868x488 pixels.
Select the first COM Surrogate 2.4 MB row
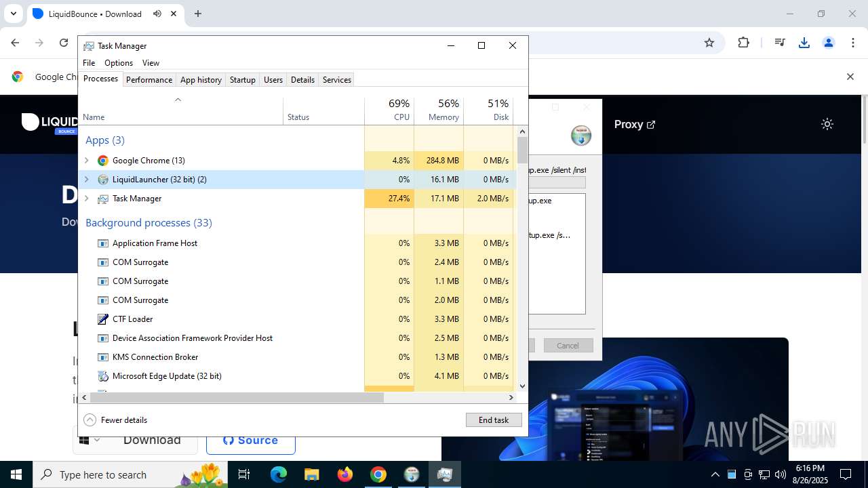(298, 262)
